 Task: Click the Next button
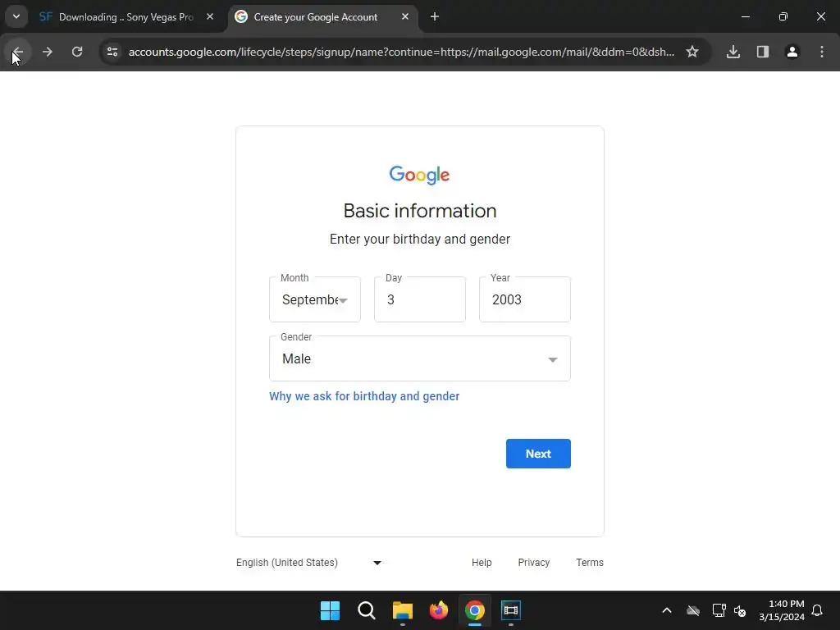pos(538,454)
